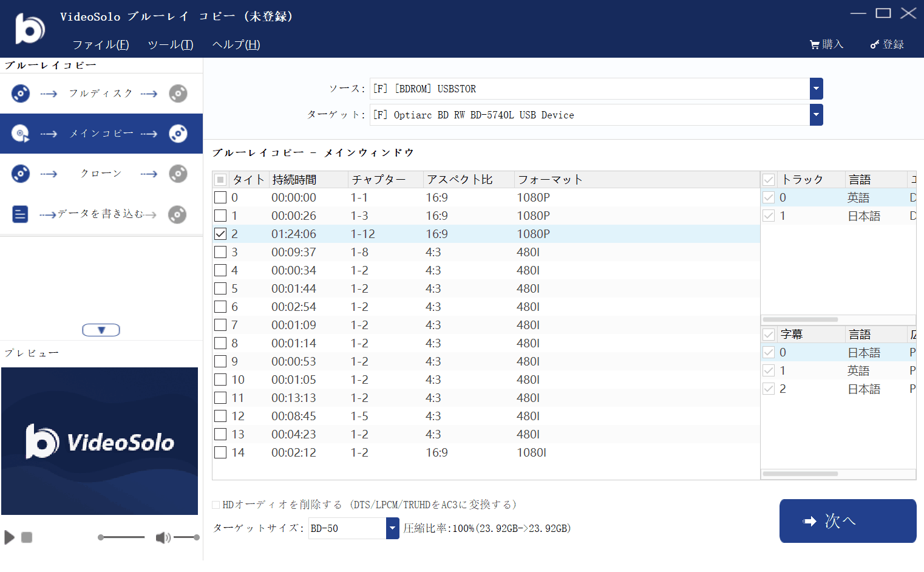Click the target disc icon in メインコピー row
The width and height of the screenshot is (924, 572).
178,134
